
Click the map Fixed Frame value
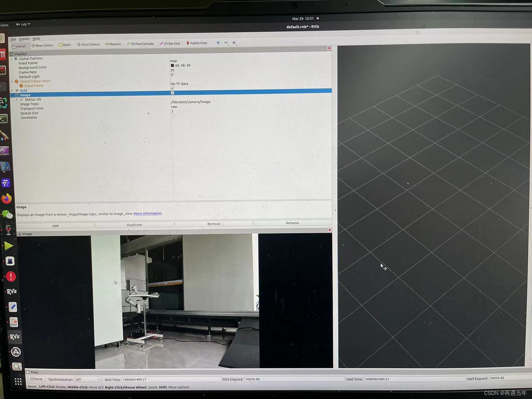(173, 61)
